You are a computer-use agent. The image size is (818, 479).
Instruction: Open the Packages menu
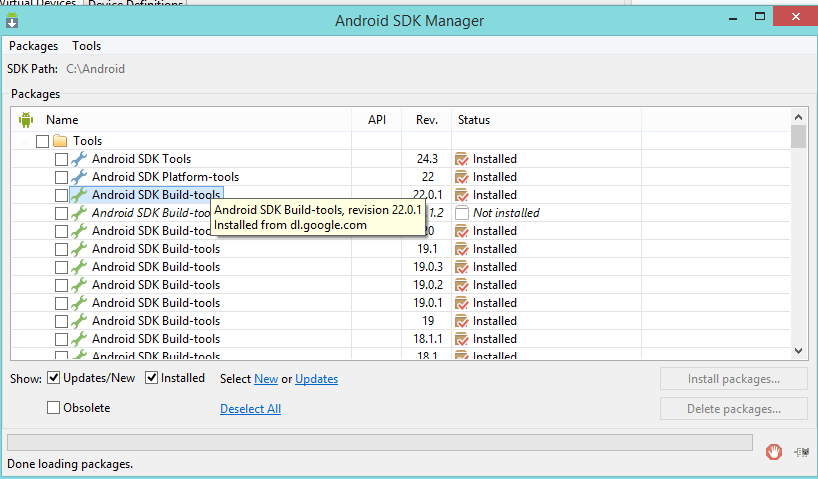tap(33, 46)
